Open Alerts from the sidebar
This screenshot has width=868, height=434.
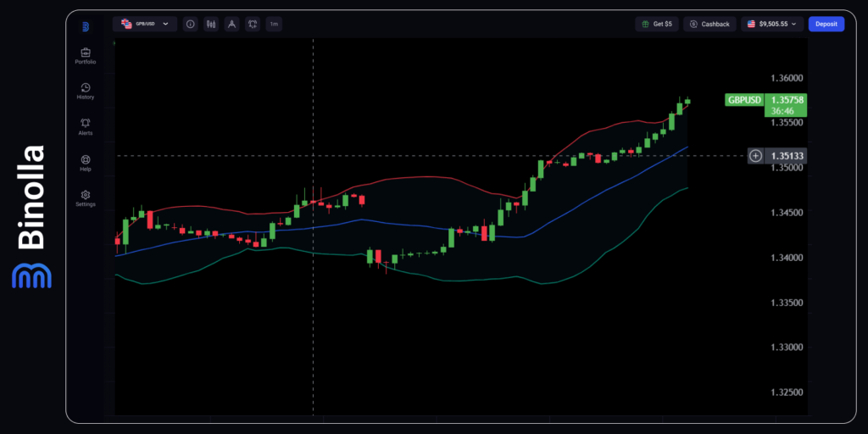[86, 127]
